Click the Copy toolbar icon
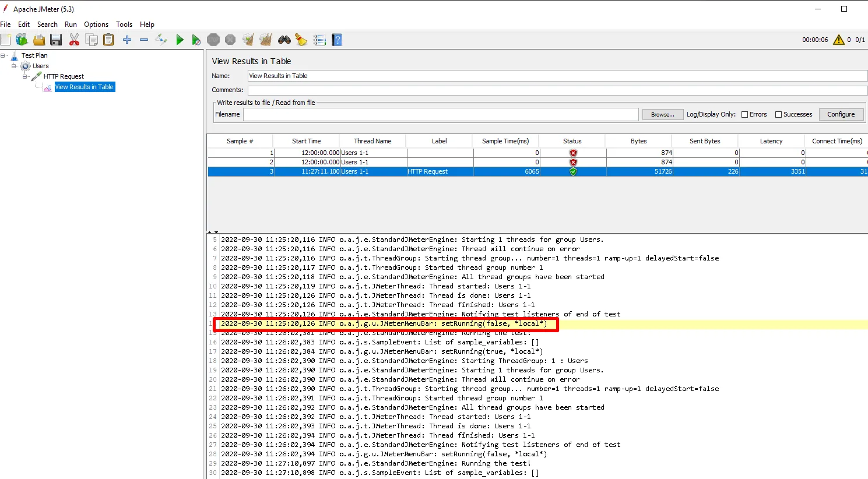Image resolution: width=868 pixels, height=479 pixels. 92,40
